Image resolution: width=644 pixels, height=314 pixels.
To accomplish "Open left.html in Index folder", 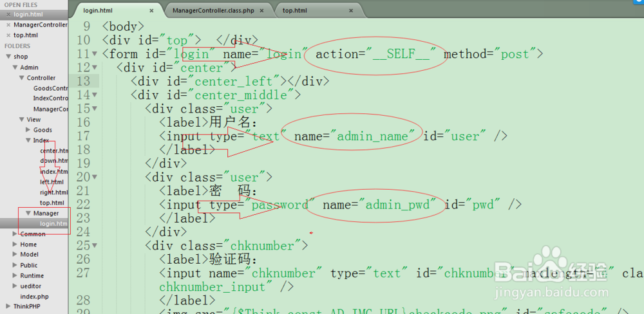I will 52,182.
